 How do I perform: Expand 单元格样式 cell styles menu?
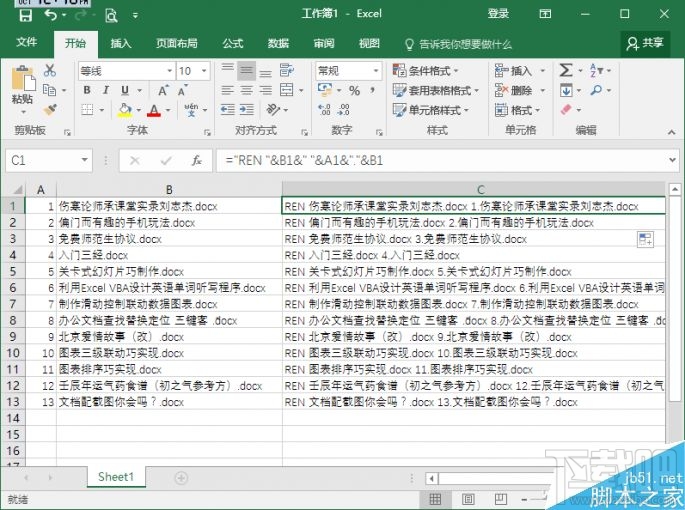(430, 110)
